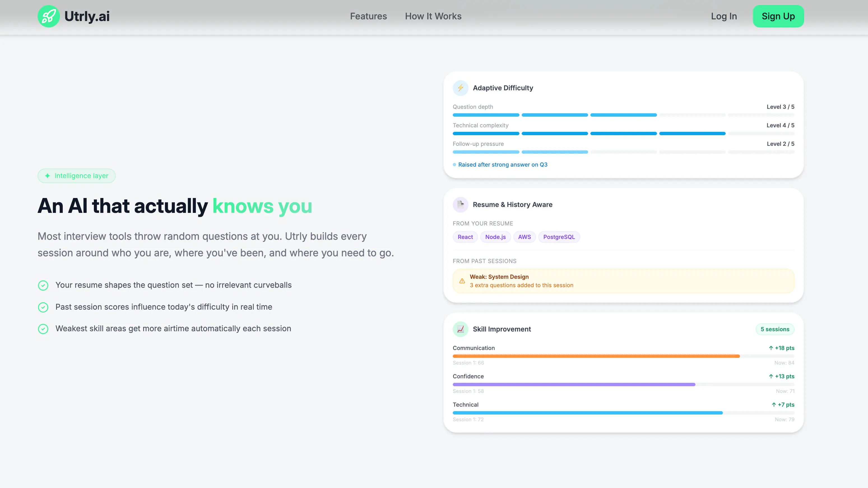Image resolution: width=868 pixels, height=488 pixels.
Task: Open the Log In link
Action: [724, 16]
